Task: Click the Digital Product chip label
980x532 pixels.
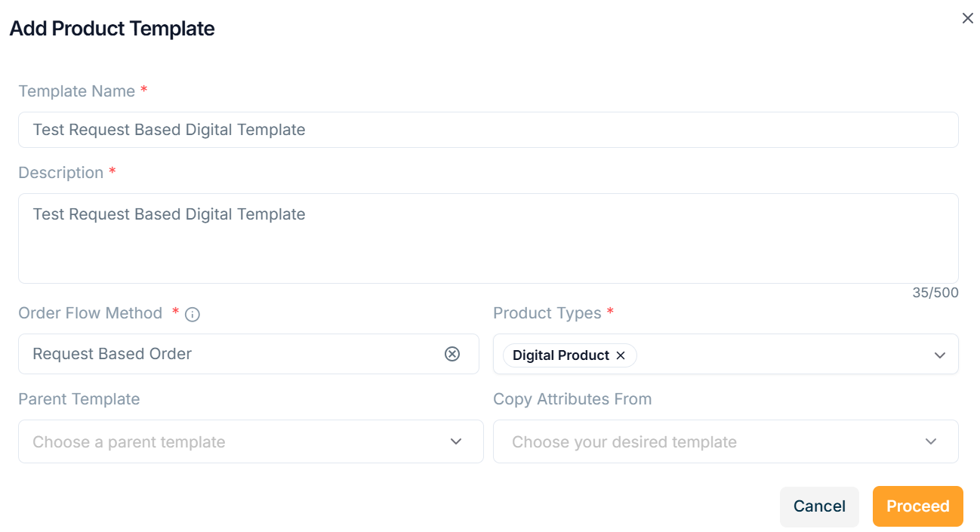Action: coord(560,355)
